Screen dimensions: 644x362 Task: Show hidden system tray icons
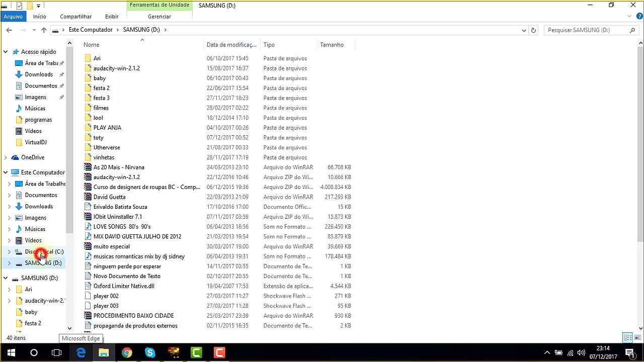click(x=547, y=353)
